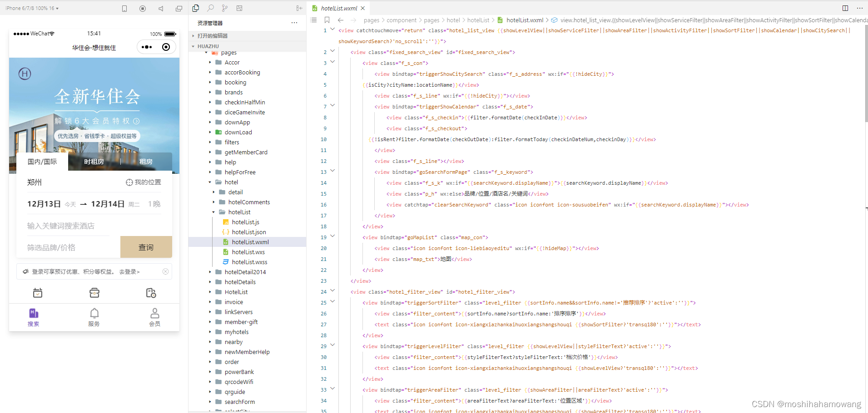Select hotelList.wxml in file tree

point(248,242)
